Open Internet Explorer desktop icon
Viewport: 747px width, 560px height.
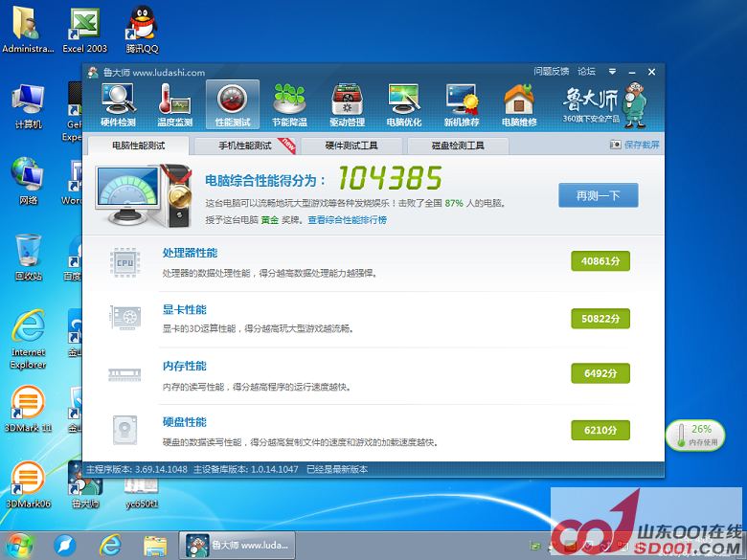(x=28, y=339)
